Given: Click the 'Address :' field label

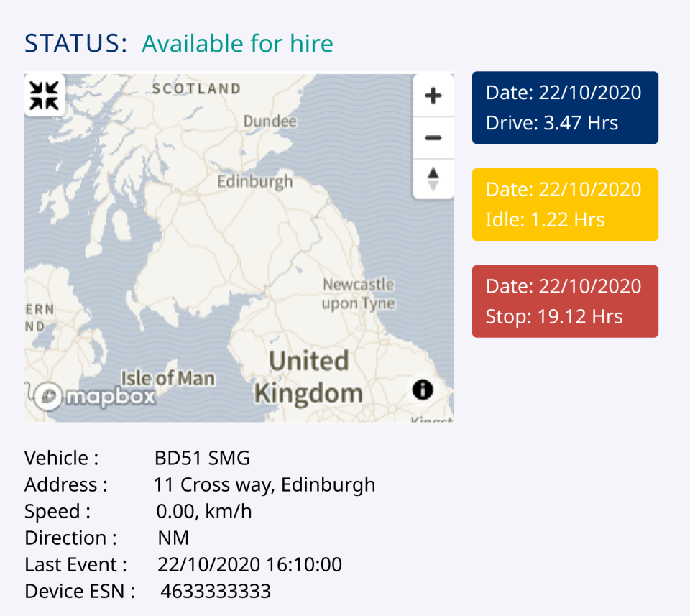Looking at the screenshot, I should tap(66, 485).
